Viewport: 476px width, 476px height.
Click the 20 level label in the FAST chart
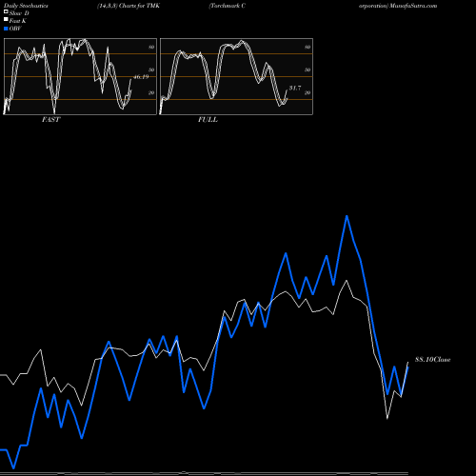point(151,92)
